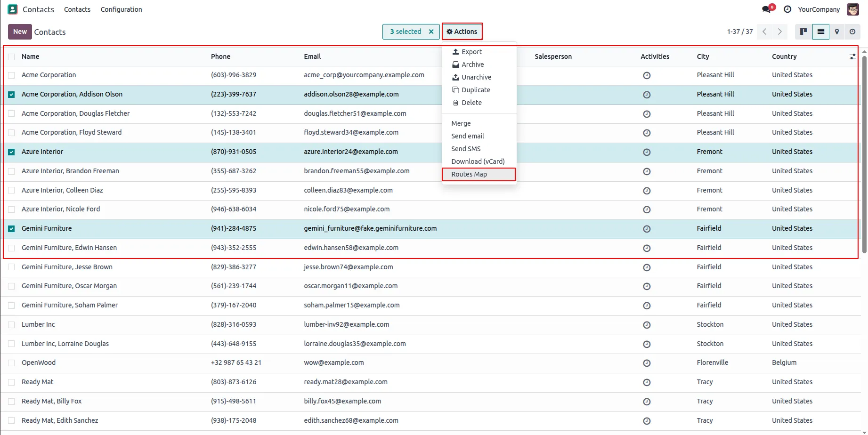Open activities clock icon beside YourCompany
868x435 pixels.
pos(787,9)
